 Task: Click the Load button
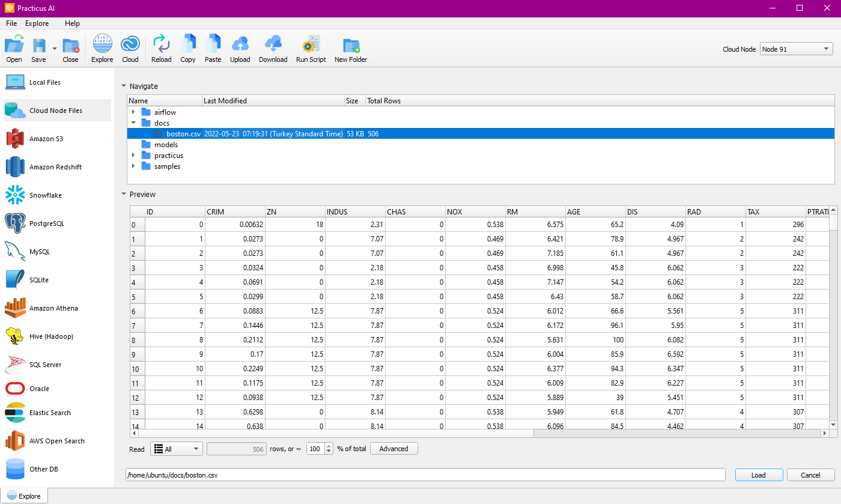click(x=759, y=475)
